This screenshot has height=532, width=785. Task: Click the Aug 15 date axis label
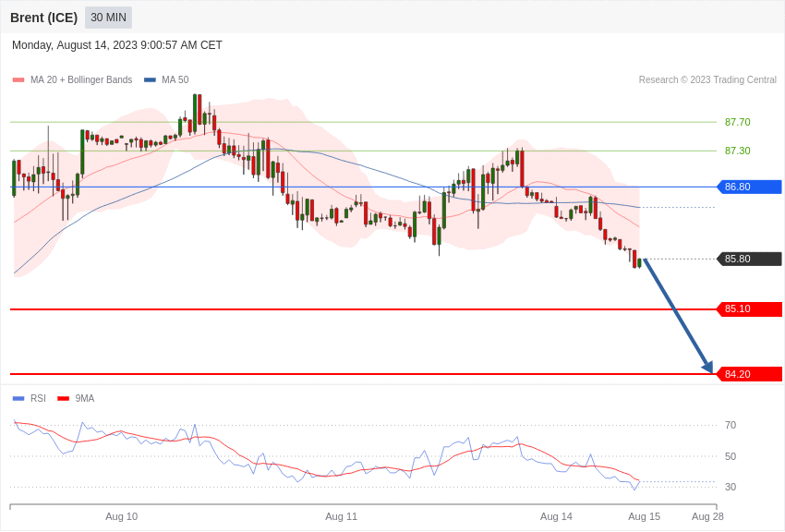point(645,516)
